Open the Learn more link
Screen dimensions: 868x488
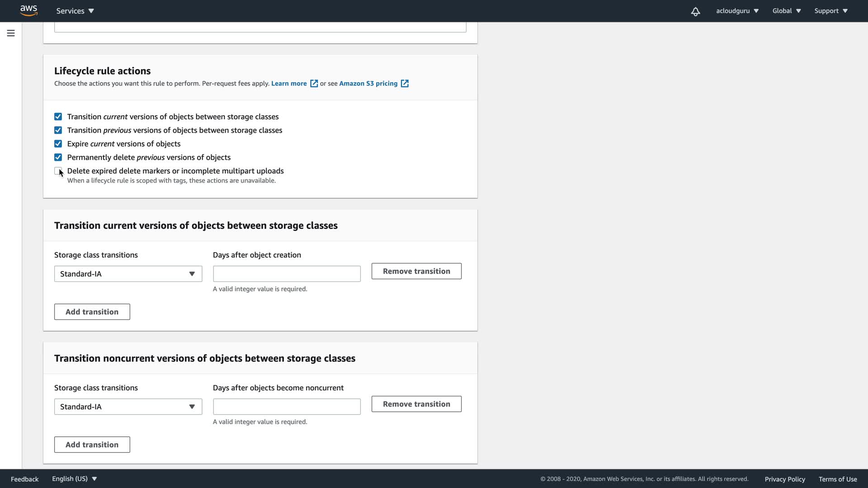(289, 84)
